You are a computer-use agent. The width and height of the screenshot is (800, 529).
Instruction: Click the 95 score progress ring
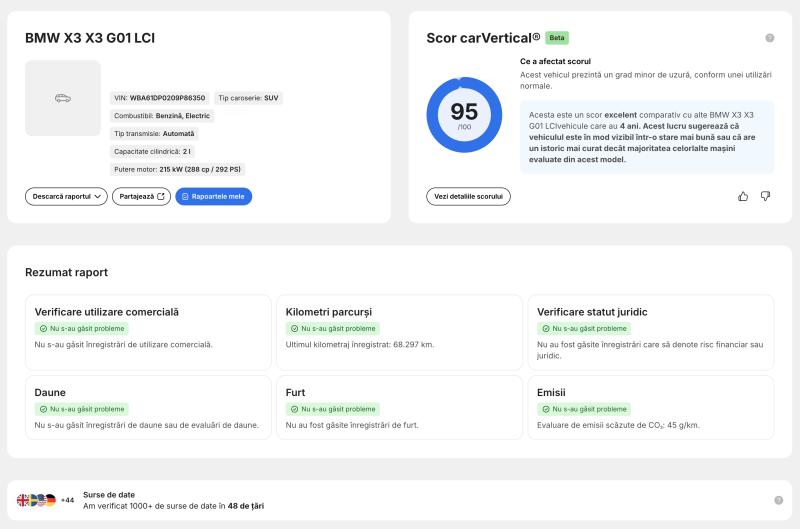[464, 115]
